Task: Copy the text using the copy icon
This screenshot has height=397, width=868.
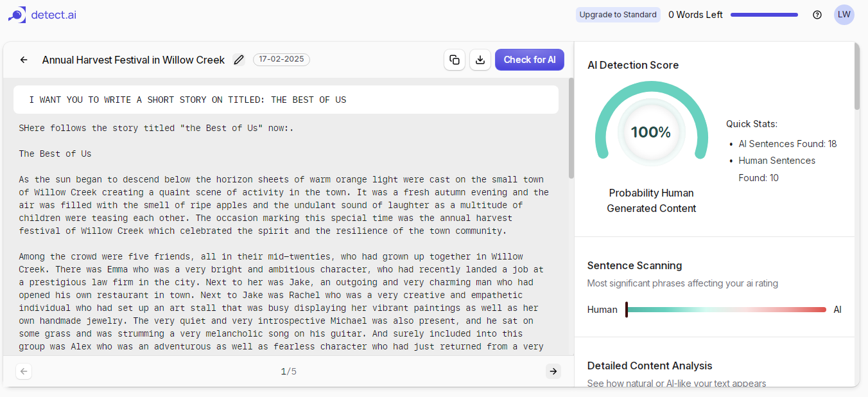Action: pos(455,60)
